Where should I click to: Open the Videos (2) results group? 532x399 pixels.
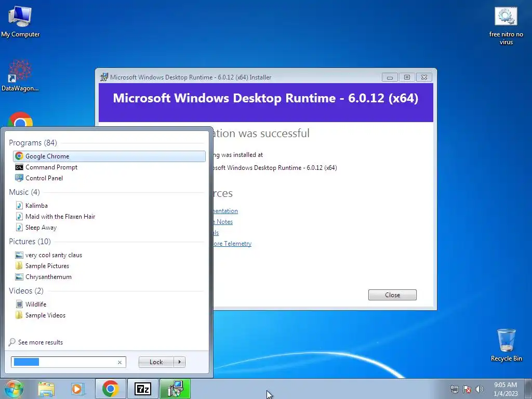pyautogui.click(x=26, y=291)
